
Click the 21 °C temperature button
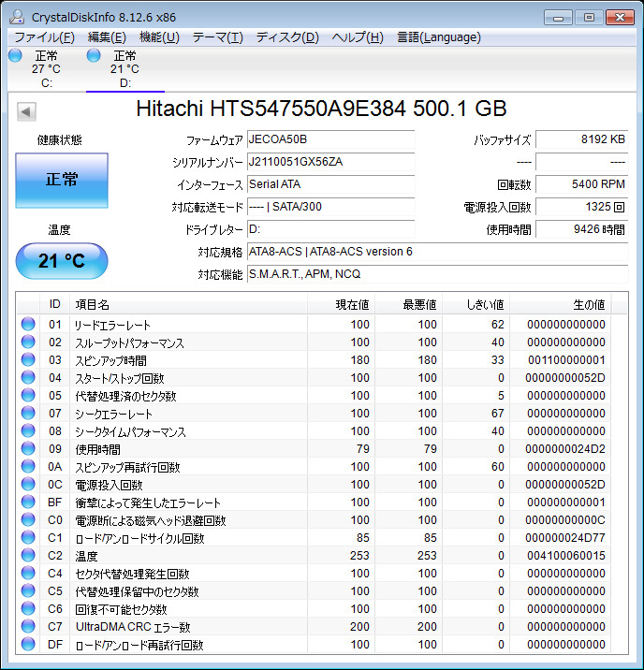(x=62, y=261)
